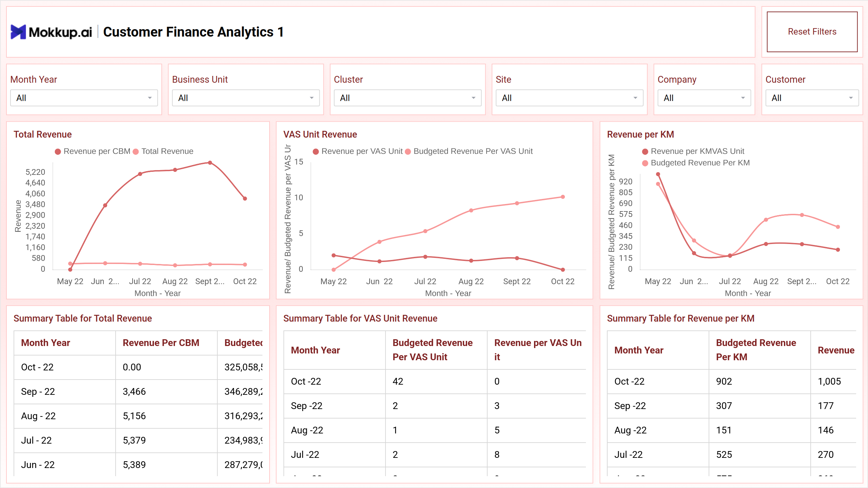Open the Customer filter dropdown
The height and width of the screenshot is (488, 868).
(812, 98)
